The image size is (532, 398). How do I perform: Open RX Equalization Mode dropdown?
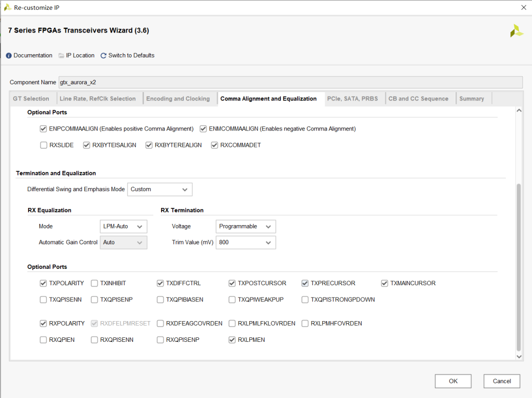(x=124, y=227)
